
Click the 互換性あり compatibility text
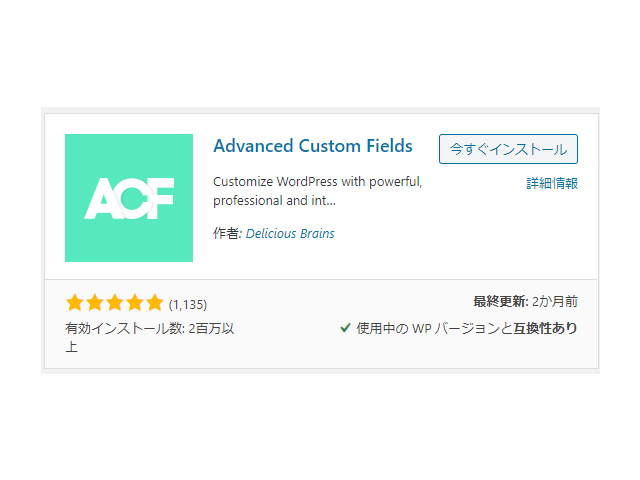pos(545,328)
